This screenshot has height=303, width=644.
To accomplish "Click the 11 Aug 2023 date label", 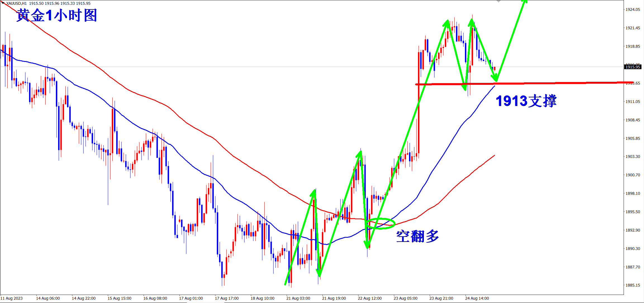I will click(12, 298).
